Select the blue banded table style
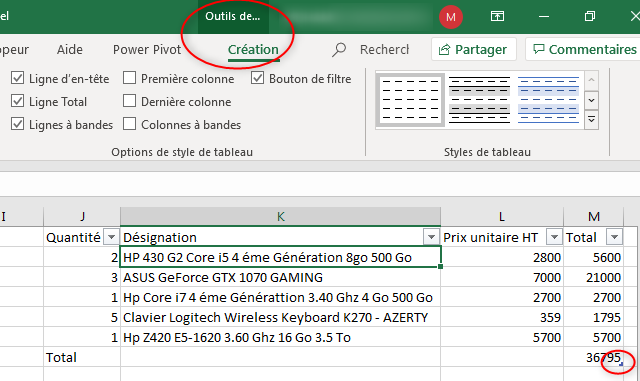Image resolution: width=640 pixels, height=381 pixels. pyautogui.click(x=548, y=100)
